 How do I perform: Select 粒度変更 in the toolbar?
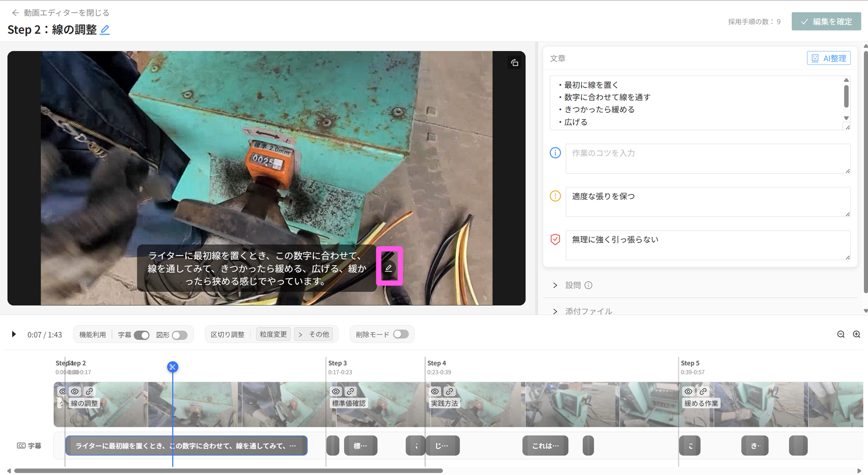[273, 334]
